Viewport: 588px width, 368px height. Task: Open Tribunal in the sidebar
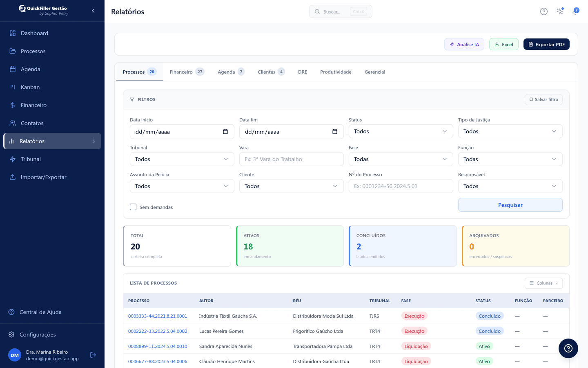tap(52, 159)
